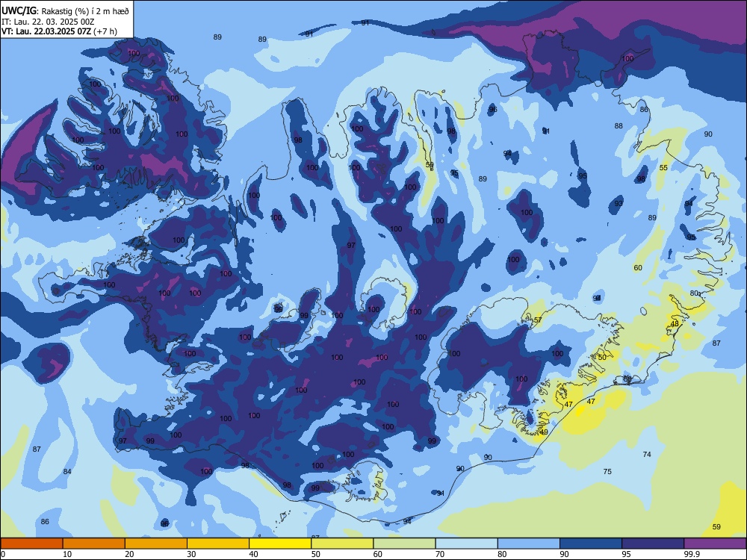This screenshot has height=560, width=747.
Task: Select the orange 10–20 legend color
Action: click(x=94, y=544)
